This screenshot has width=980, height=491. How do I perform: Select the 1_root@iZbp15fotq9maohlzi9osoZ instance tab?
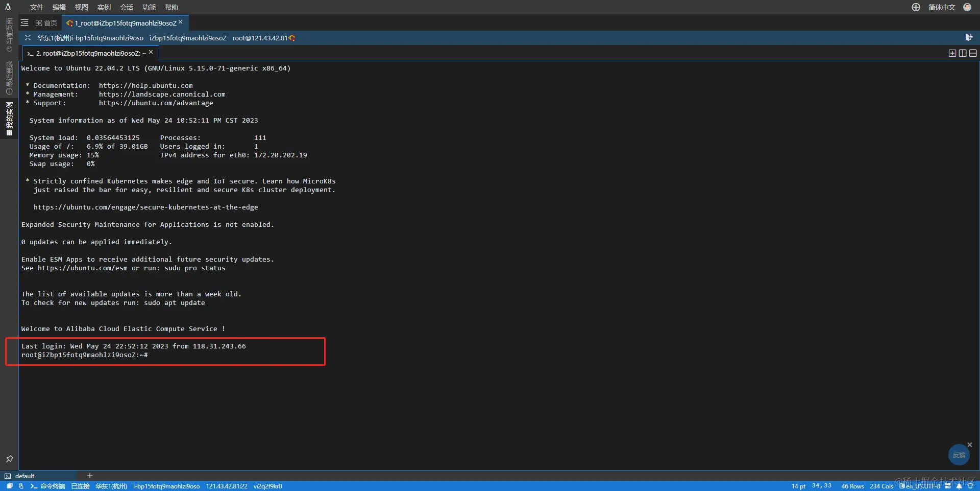pyautogui.click(x=126, y=23)
